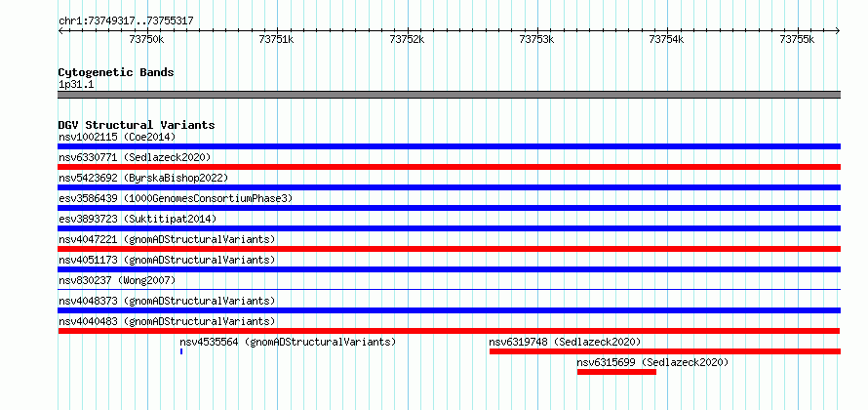Select the red bar under nsv4040483
This screenshot has height=410, width=868.
449,331
